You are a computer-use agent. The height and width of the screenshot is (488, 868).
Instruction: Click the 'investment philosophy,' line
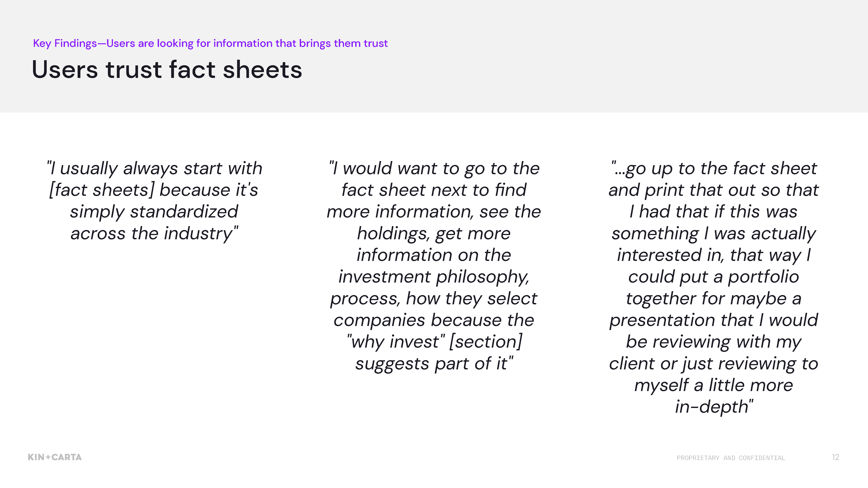tap(434, 277)
